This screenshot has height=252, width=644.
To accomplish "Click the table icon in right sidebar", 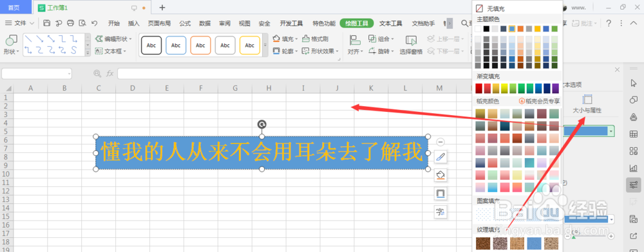I will [633, 134].
